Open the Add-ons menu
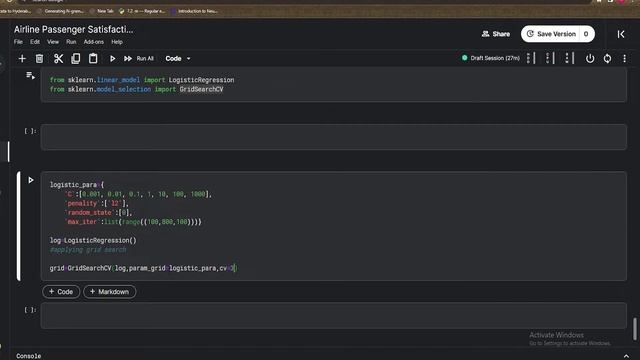This screenshot has width=640, height=360. [x=93, y=42]
